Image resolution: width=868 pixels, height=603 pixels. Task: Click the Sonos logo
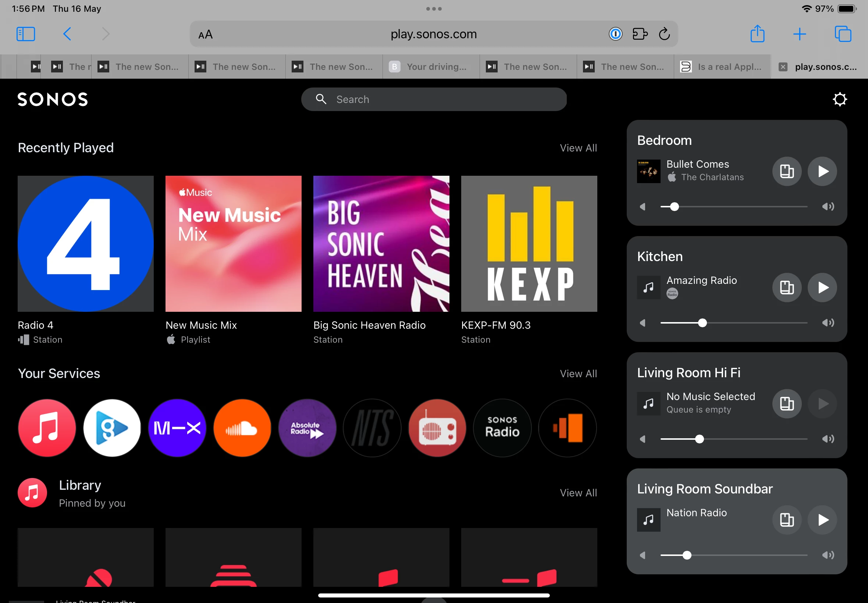point(53,99)
